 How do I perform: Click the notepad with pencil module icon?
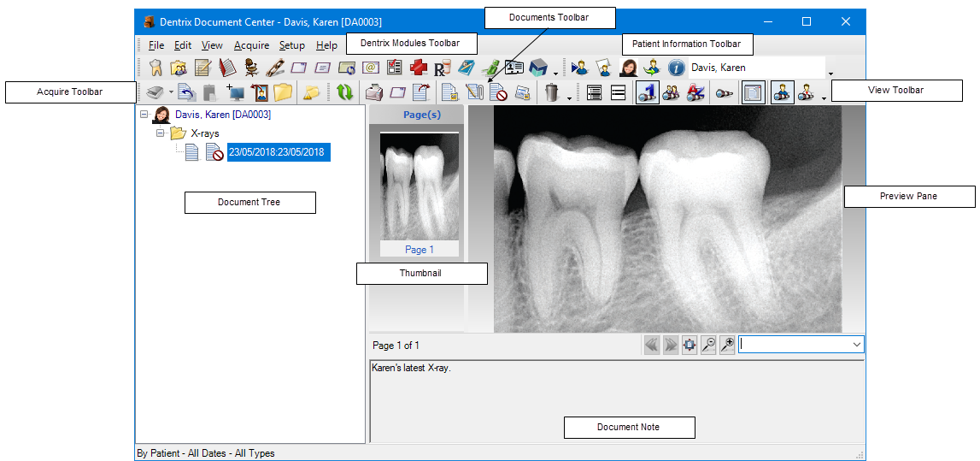point(202,67)
